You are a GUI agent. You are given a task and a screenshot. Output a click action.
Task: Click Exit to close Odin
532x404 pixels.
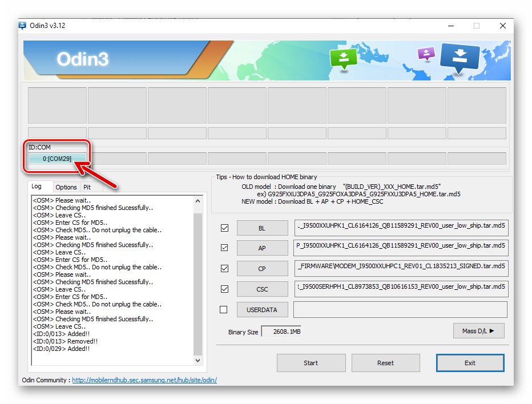click(470, 363)
